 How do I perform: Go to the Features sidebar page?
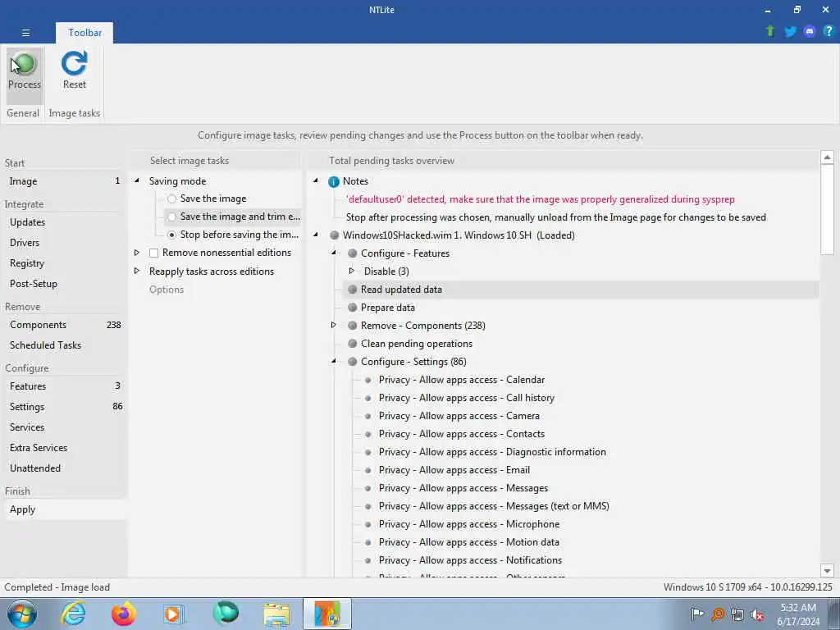(x=64, y=386)
